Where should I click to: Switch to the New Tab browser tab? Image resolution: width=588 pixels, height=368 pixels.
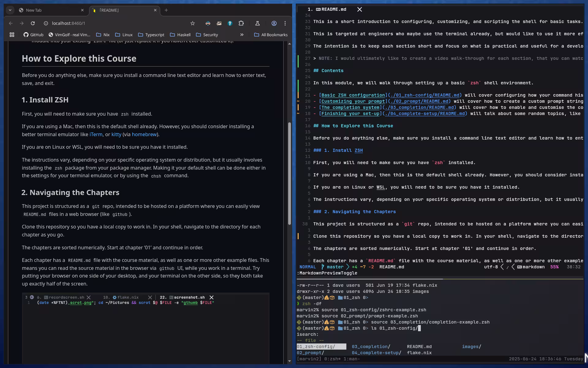click(x=51, y=10)
